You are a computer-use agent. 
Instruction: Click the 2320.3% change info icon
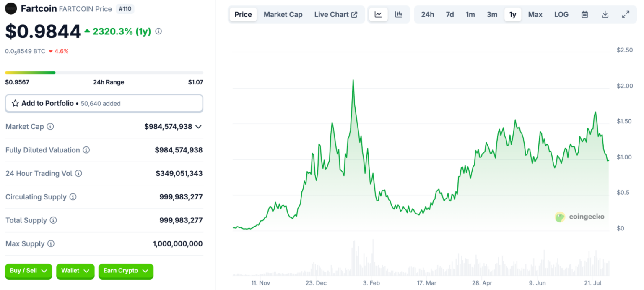pos(158,31)
